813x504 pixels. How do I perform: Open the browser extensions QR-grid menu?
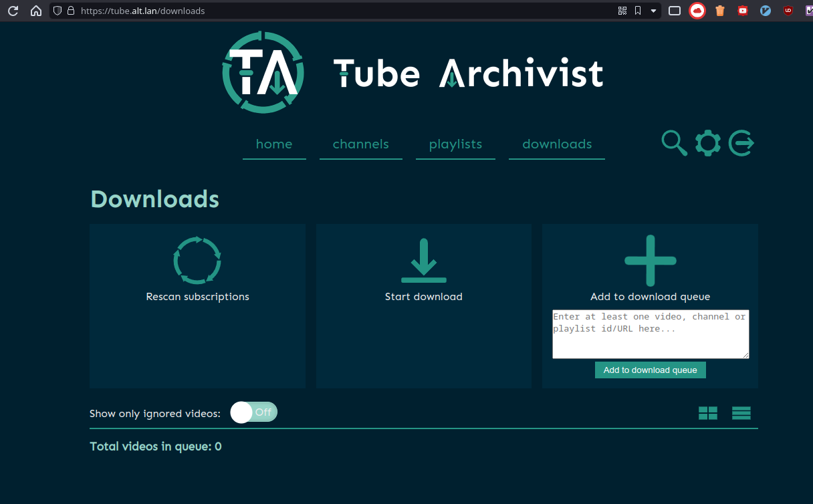(622, 11)
